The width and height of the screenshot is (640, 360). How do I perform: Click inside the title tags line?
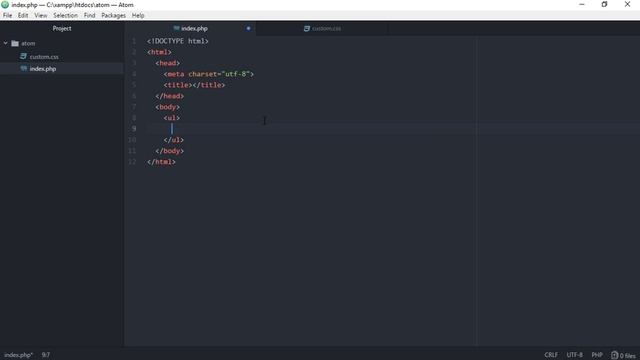pos(194,85)
